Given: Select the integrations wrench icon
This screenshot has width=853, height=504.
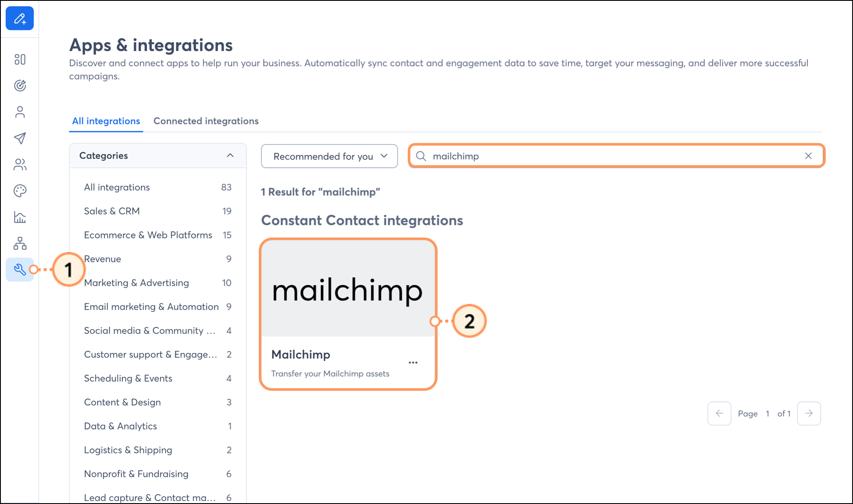Looking at the screenshot, I should tap(20, 269).
